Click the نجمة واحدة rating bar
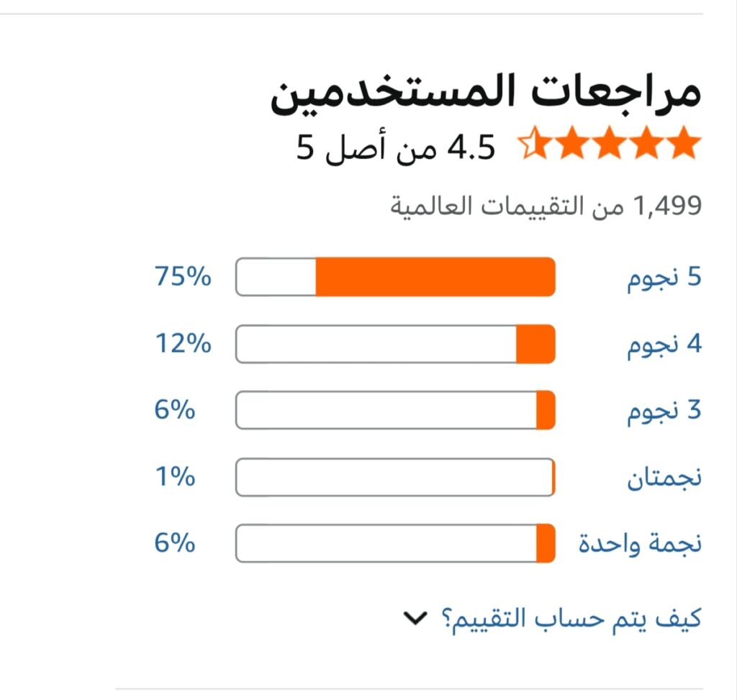737x700 pixels. point(394,543)
